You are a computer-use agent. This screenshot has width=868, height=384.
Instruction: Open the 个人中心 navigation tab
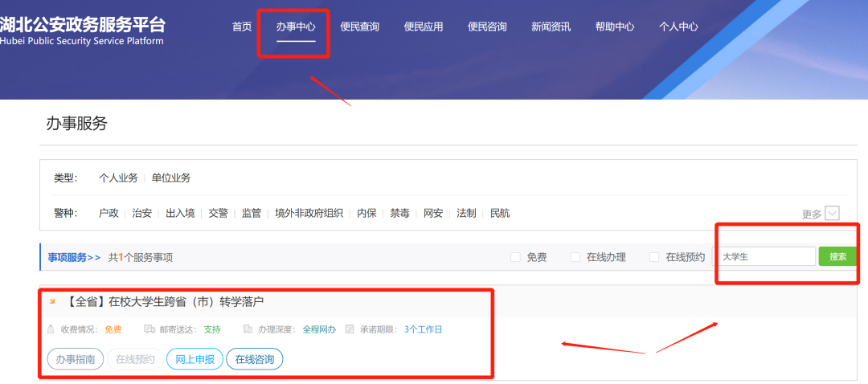678,27
